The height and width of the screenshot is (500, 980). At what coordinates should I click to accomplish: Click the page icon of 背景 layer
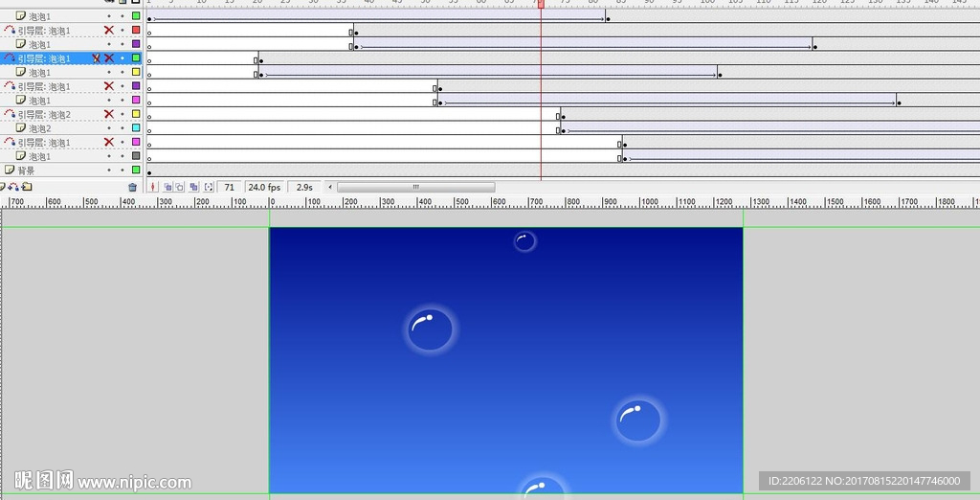(10, 170)
